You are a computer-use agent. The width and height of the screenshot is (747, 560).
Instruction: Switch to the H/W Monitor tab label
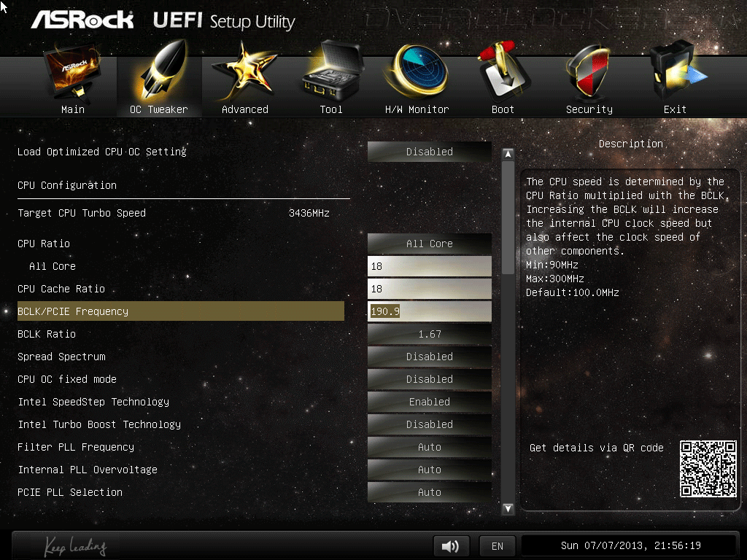[417, 109]
